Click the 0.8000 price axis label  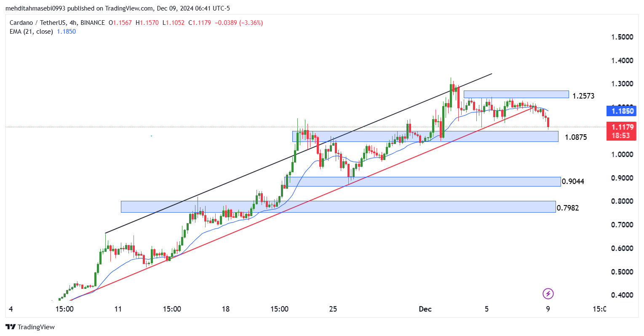[622, 201]
